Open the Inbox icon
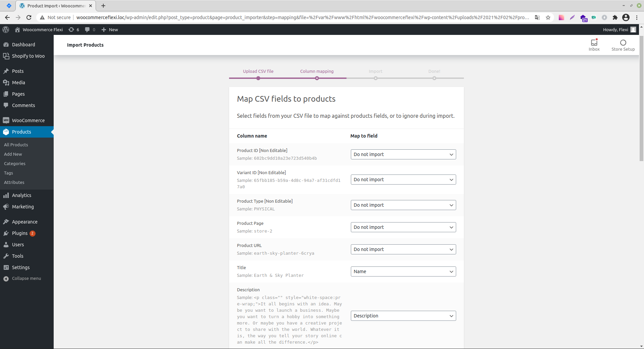Image resolution: width=644 pixels, height=349 pixels. 594,43
